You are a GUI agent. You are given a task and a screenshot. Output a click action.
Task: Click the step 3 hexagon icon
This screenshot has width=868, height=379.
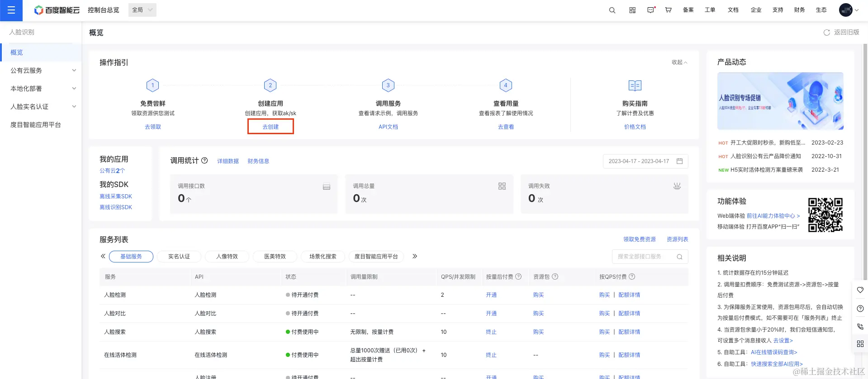coord(388,85)
